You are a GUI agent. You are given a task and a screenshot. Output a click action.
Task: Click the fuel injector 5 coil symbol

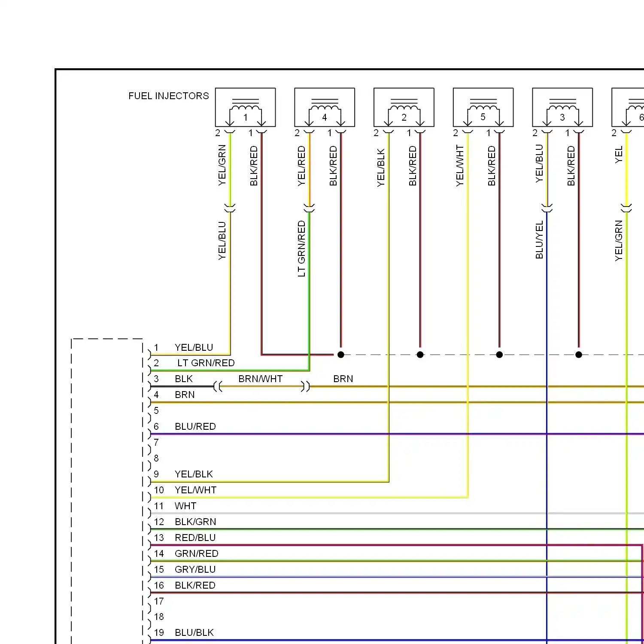pos(483,107)
